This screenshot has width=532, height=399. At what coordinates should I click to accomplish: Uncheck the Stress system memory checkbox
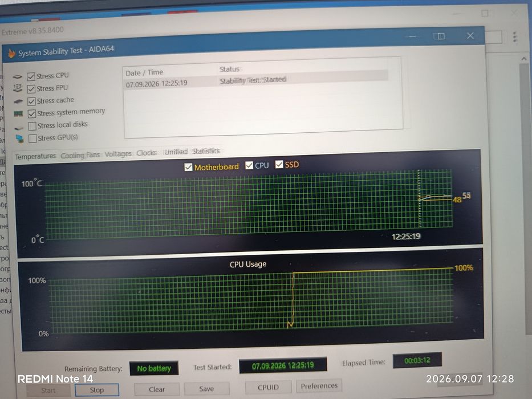(x=32, y=113)
